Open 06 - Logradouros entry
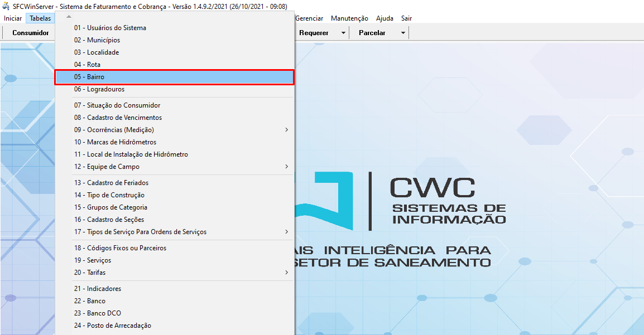Image resolution: width=644 pixels, height=335 pixels. pos(99,89)
